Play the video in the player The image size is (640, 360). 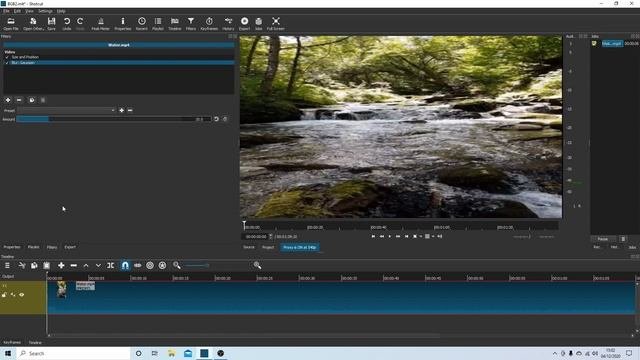(x=390, y=236)
